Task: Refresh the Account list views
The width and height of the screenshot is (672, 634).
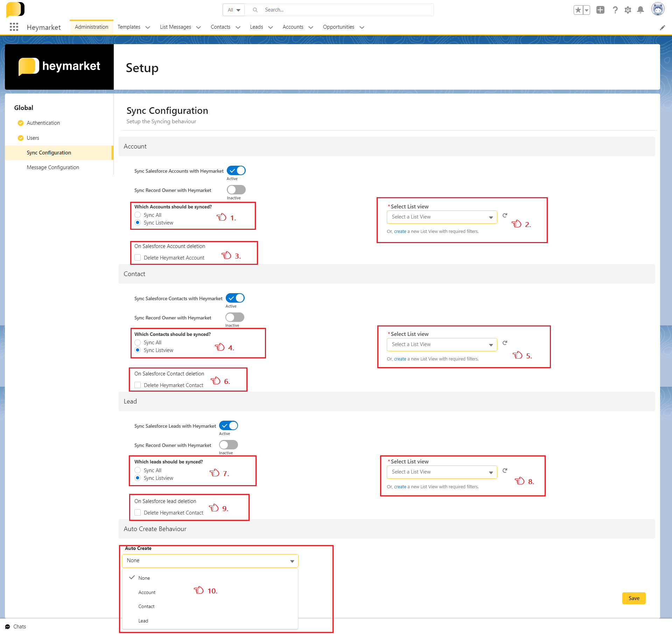Action: (x=505, y=215)
